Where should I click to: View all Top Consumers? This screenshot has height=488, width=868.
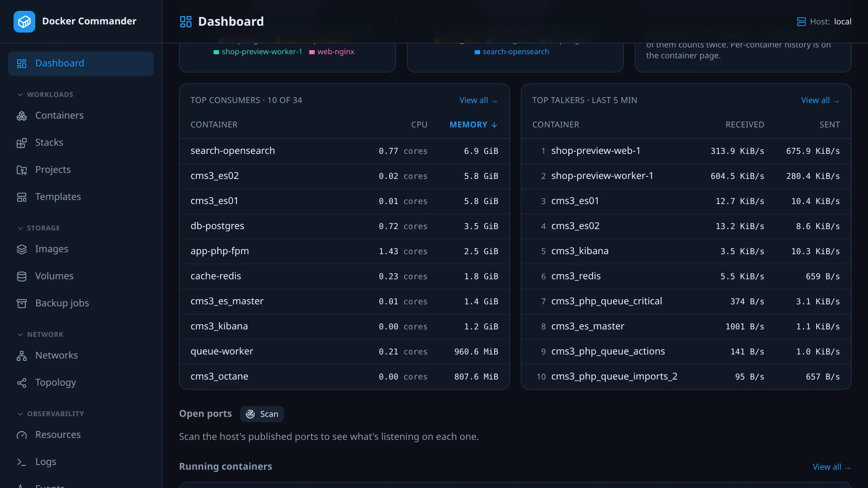click(x=478, y=100)
